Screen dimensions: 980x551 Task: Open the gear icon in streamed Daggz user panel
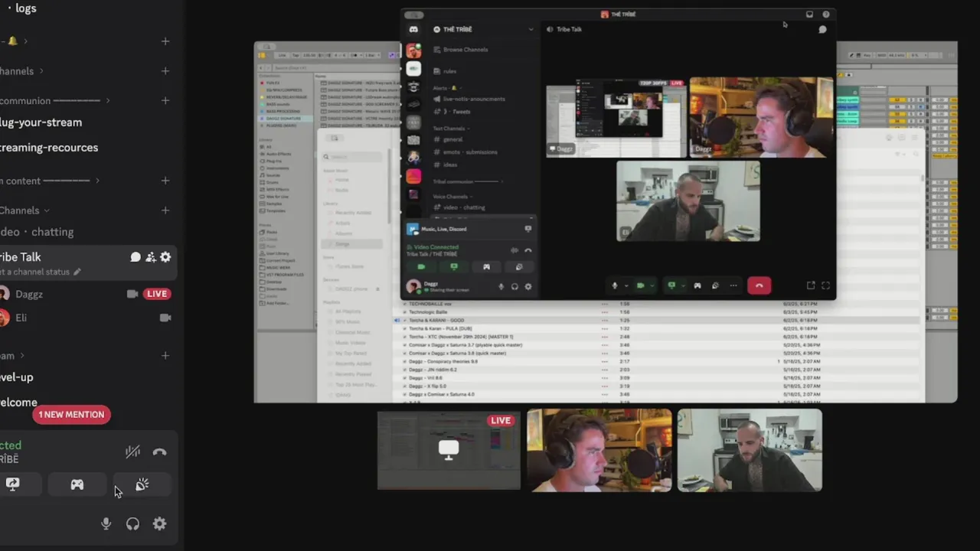528,287
